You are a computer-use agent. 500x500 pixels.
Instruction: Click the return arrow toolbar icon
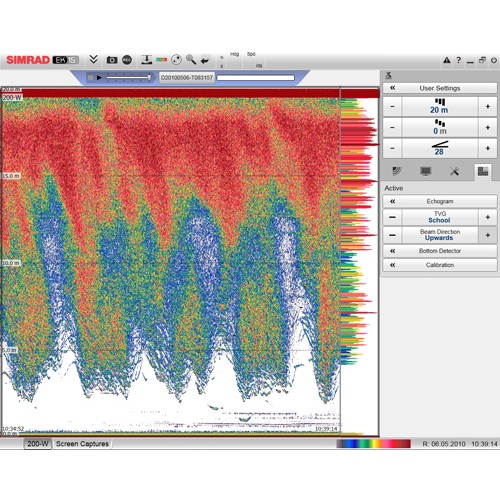pyautogui.click(x=205, y=60)
